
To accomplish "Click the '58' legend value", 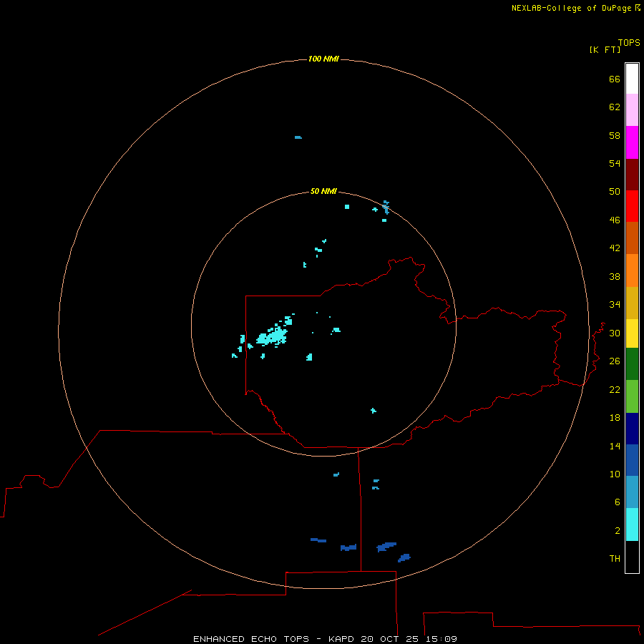I will click(x=615, y=135).
